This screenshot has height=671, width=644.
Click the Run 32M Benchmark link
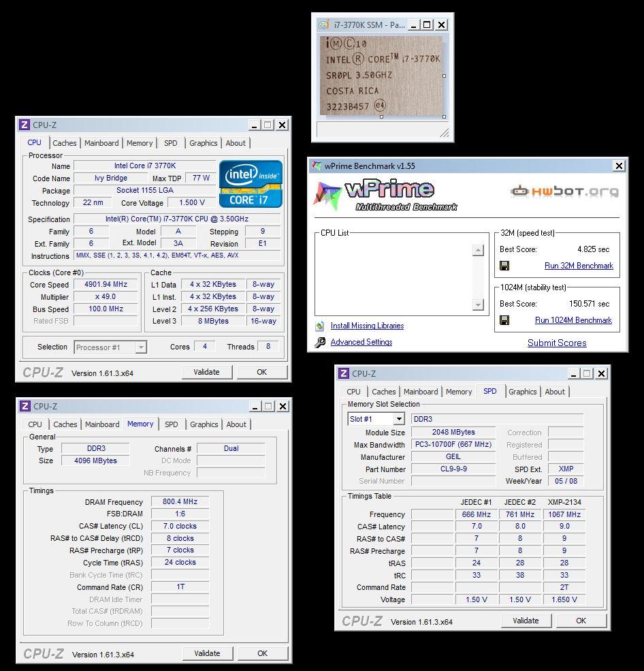[579, 266]
